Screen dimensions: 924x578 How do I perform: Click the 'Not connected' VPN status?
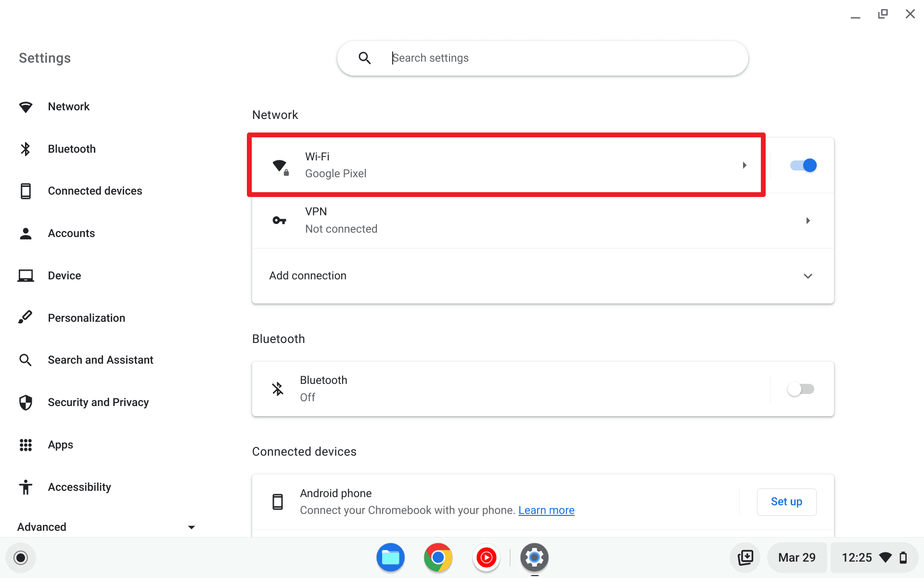[341, 229]
